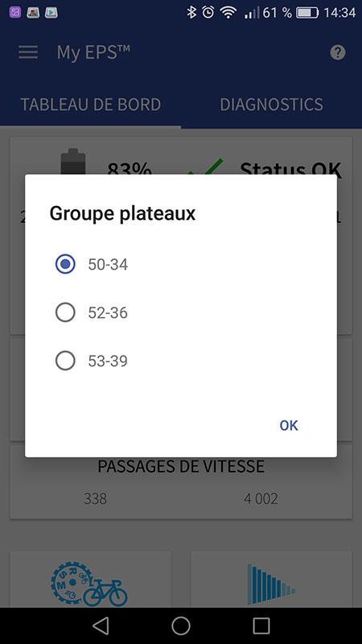Open the hamburger navigation menu

coord(28,52)
